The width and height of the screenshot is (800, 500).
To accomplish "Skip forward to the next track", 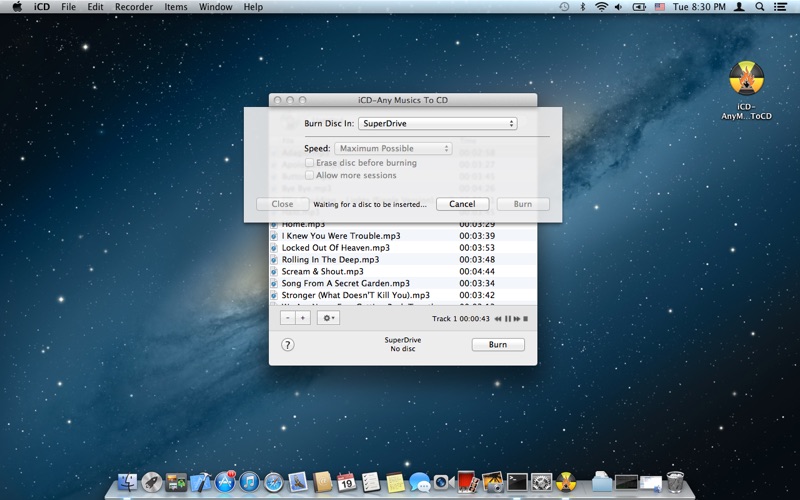I will point(517,319).
